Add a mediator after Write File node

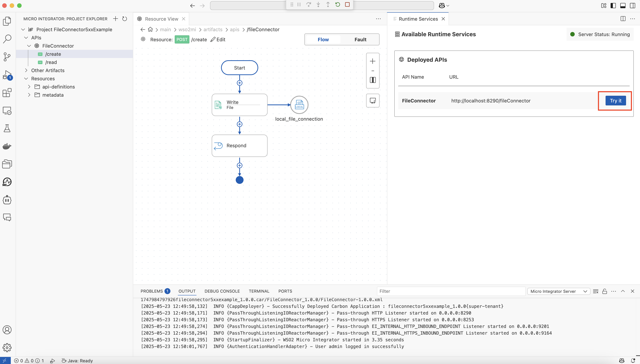tap(239, 124)
